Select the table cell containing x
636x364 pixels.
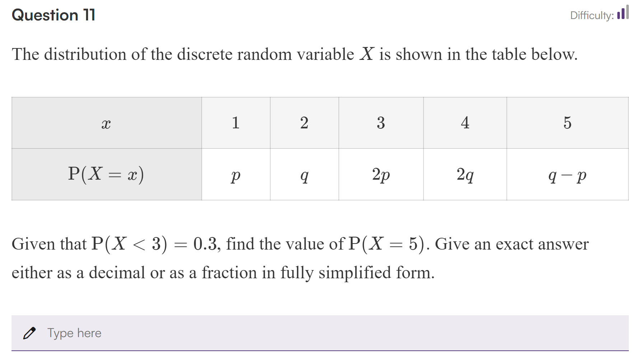[106, 123]
